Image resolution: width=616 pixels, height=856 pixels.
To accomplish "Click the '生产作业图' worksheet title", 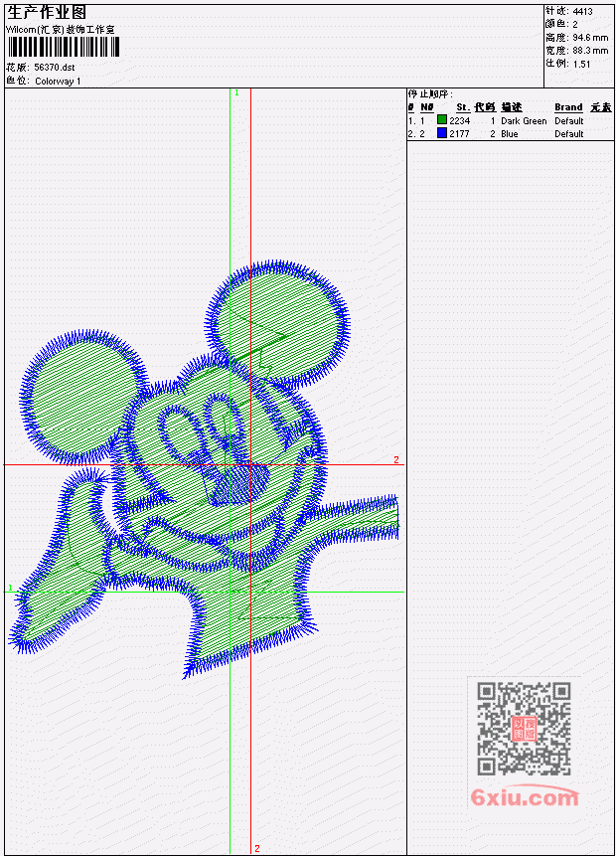I will coord(47,13).
